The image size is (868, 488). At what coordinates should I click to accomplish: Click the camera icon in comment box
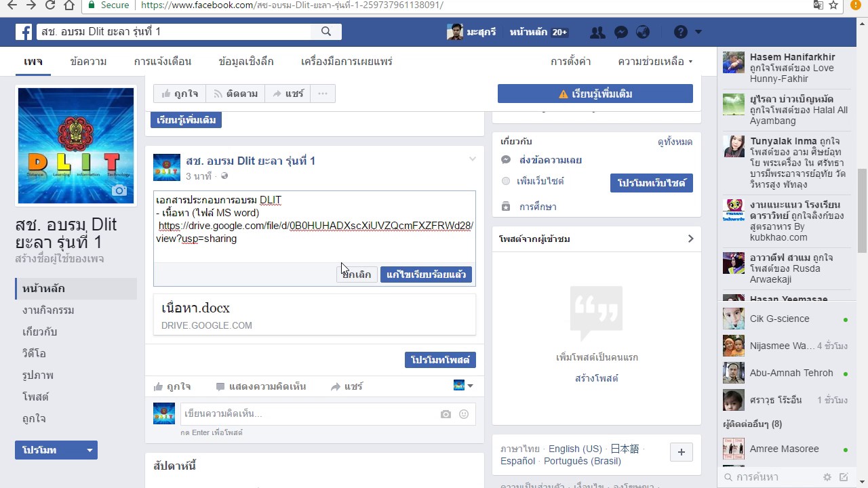pos(446,414)
